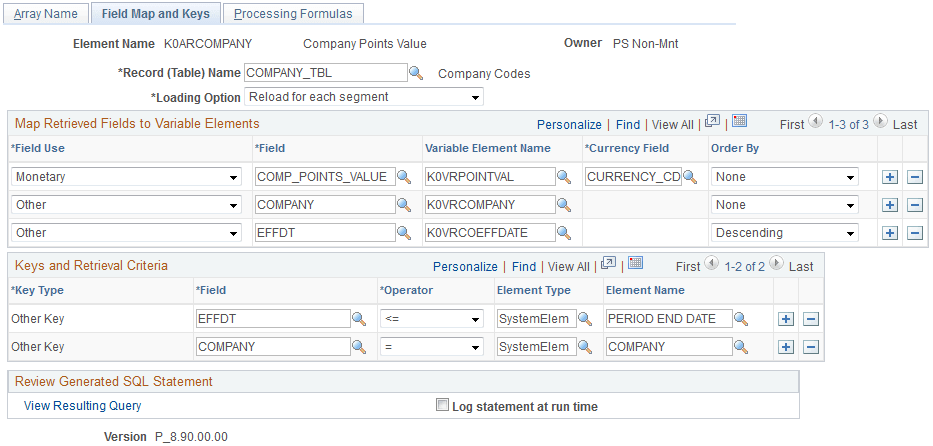
Task: Add row after the Monetary field row
Action: pyautogui.click(x=890, y=177)
